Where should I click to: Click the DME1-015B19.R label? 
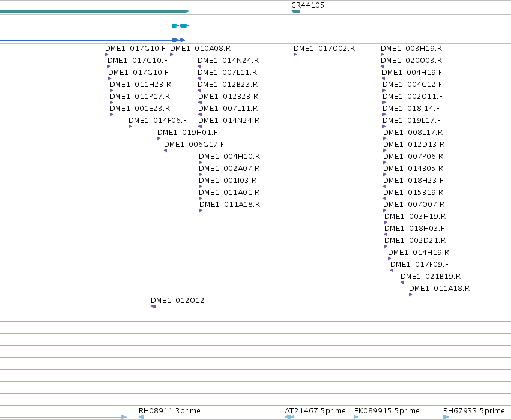pos(413,193)
